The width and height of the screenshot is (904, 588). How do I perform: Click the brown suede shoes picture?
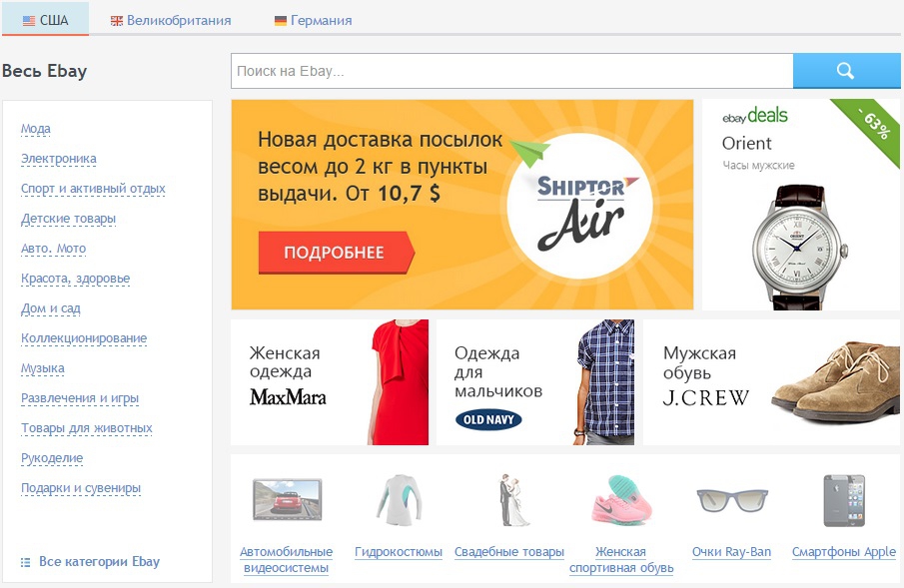pyautogui.click(x=835, y=380)
